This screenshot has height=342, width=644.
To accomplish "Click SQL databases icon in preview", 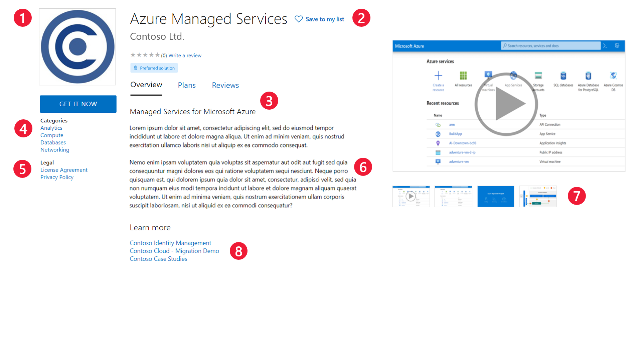I will coord(563,76).
